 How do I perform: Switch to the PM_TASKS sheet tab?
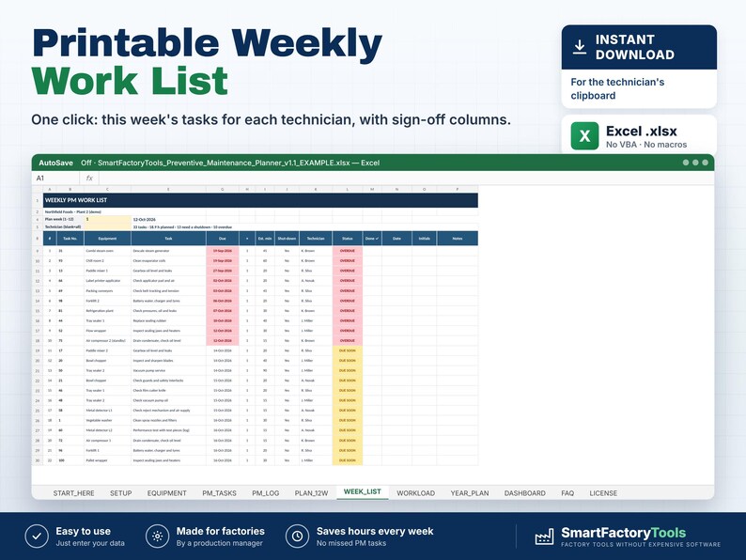[x=219, y=493]
